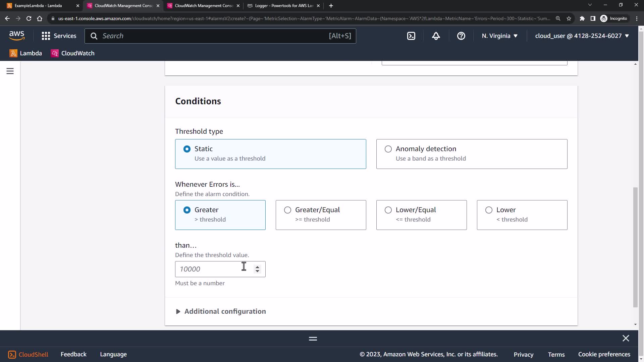The image size is (644, 362).
Task: Choose the Greater/Equal alarm condition
Action: click(x=287, y=210)
